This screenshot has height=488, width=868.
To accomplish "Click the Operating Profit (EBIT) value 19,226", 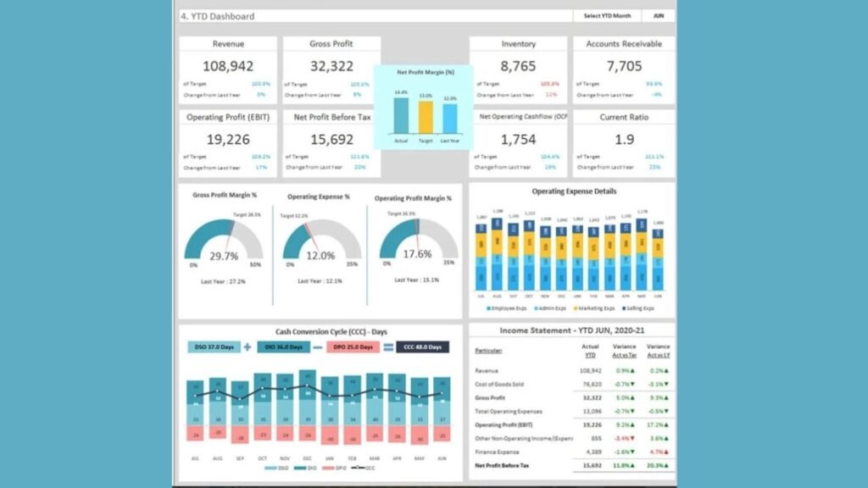I will pyautogui.click(x=228, y=140).
